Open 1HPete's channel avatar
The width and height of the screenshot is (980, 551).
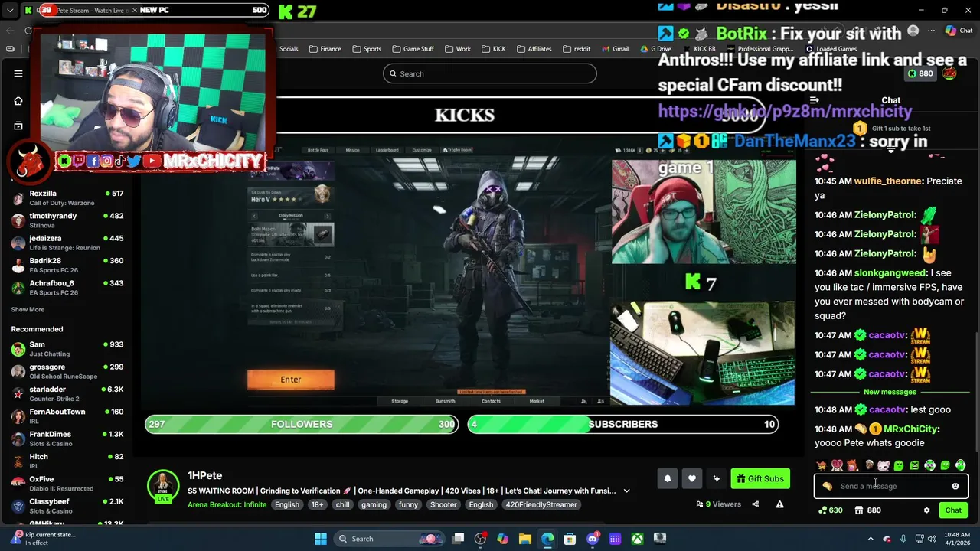click(163, 484)
